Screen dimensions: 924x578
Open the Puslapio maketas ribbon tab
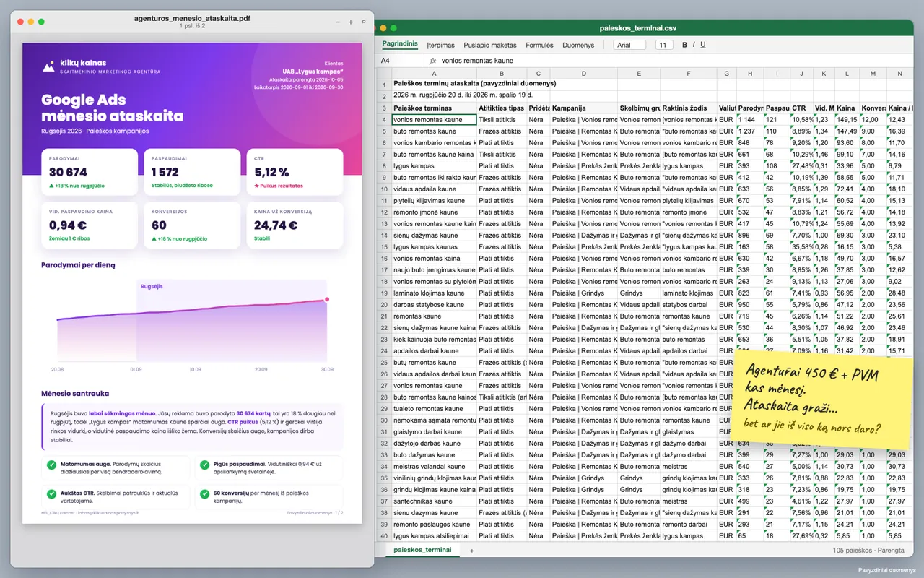tap(490, 45)
